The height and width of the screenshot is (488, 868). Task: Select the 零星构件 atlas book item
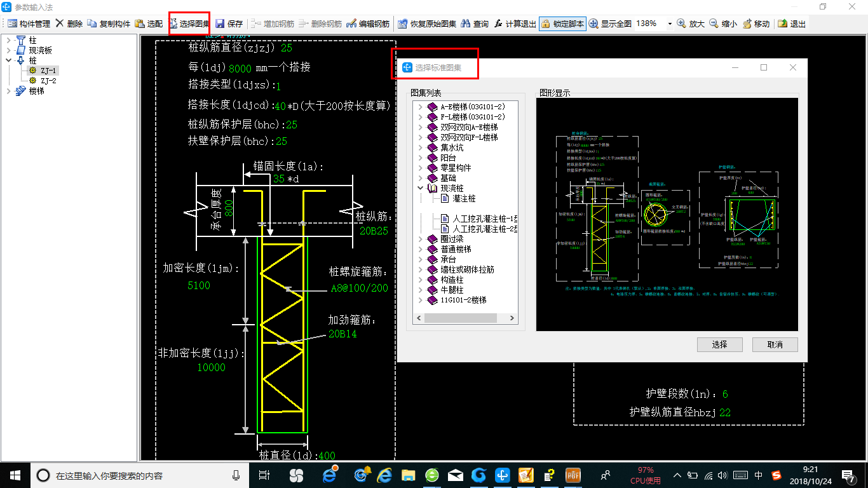point(456,168)
